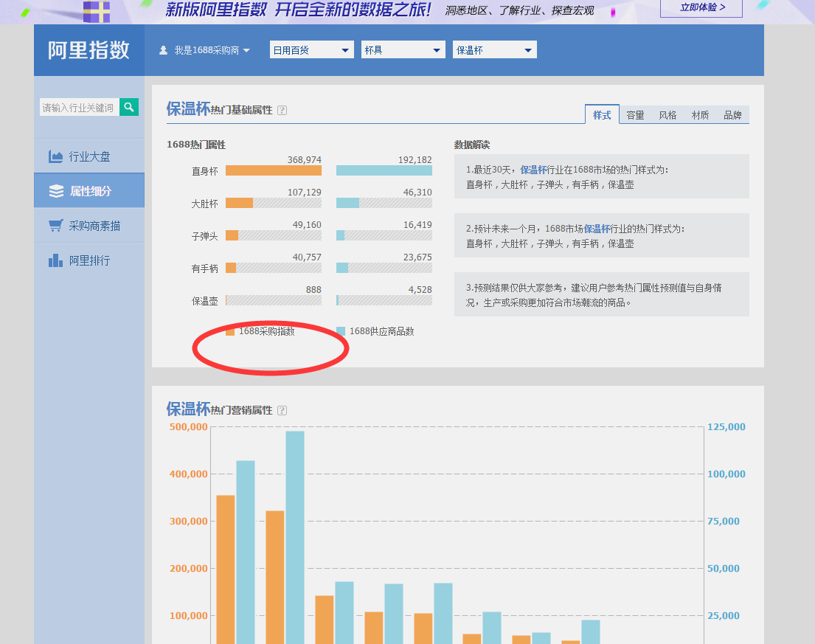Switch to the 风格 tab

[x=668, y=115]
